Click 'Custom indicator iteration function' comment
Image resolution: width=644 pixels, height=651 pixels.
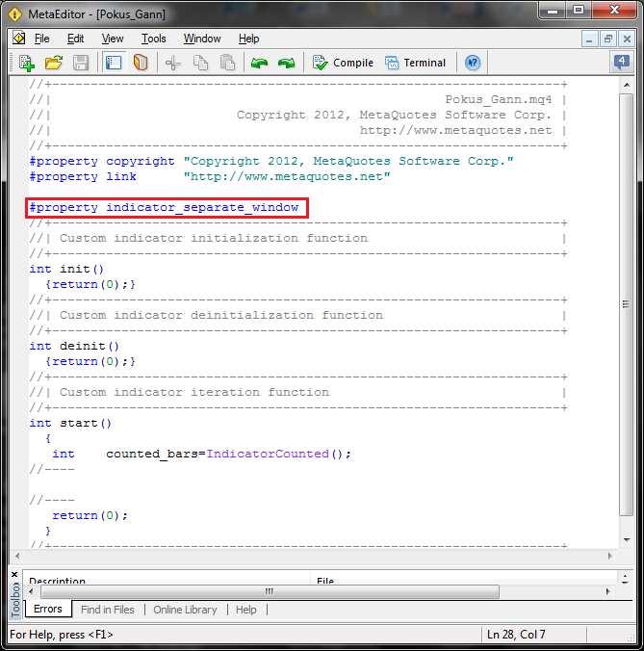(x=194, y=392)
